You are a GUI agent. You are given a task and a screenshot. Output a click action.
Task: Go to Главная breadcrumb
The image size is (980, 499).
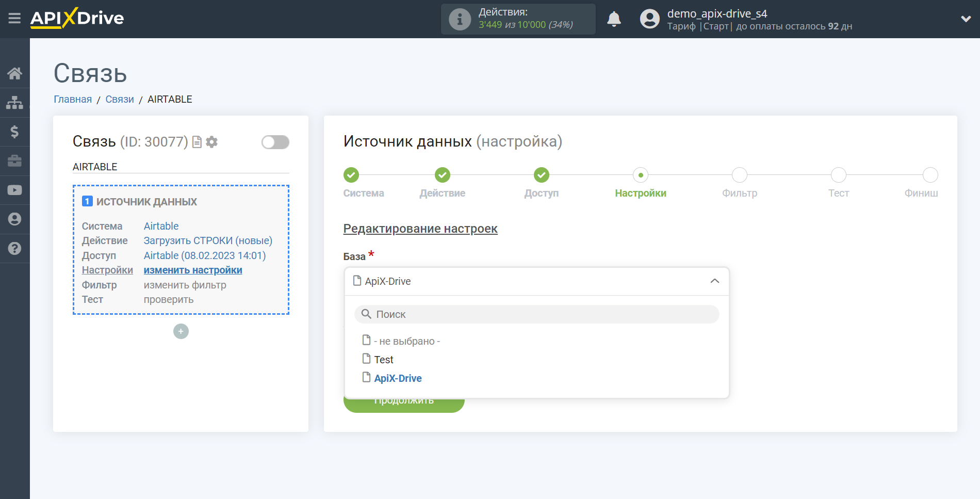pos(73,99)
